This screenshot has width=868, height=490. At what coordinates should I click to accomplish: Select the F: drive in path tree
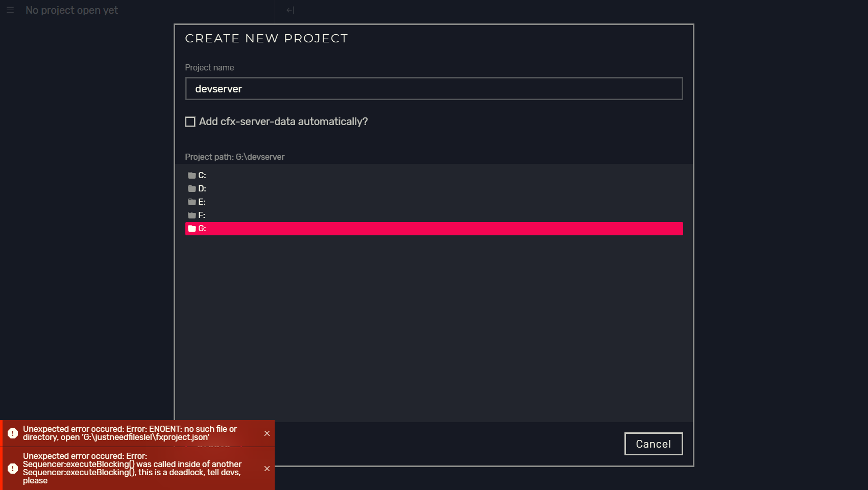click(202, 215)
